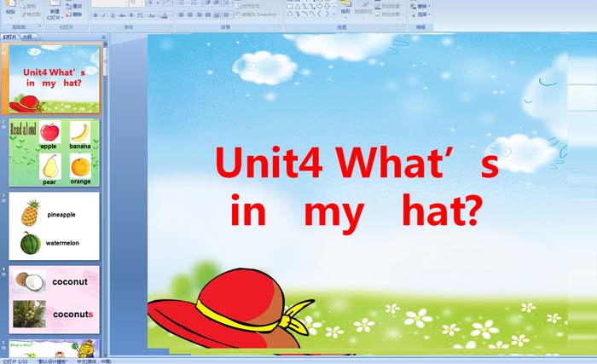Click the Select button in editing group
This screenshot has width=597, height=364.
point(420,14)
